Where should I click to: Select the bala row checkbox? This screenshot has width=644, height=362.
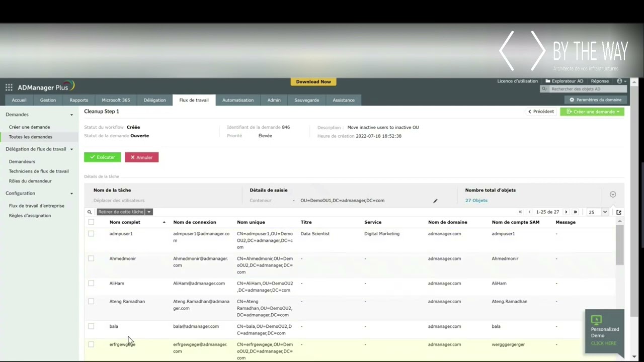coord(91,326)
